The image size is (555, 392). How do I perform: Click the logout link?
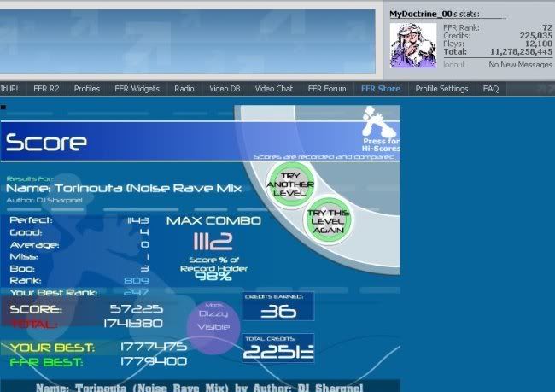(x=454, y=65)
